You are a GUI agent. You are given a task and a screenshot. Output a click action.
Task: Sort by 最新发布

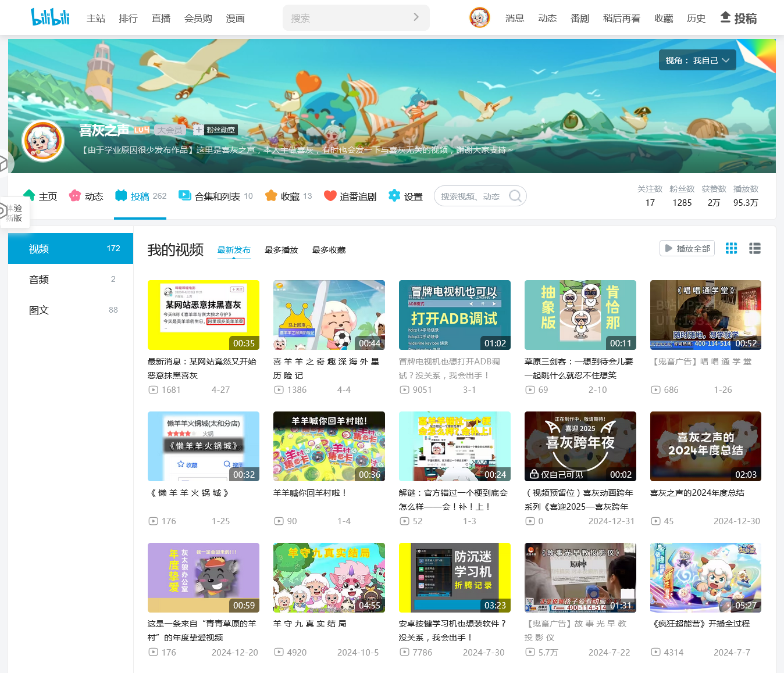coord(234,250)
